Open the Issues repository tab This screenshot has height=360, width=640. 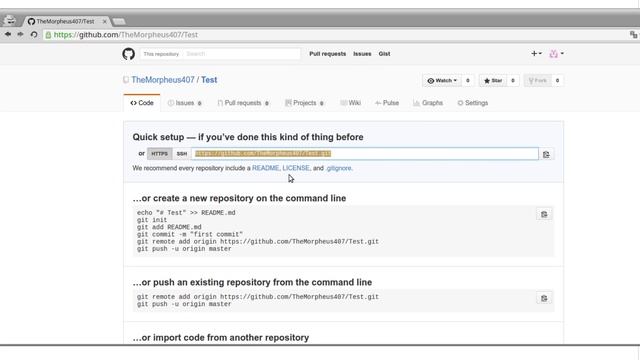[x=184, y=103]
